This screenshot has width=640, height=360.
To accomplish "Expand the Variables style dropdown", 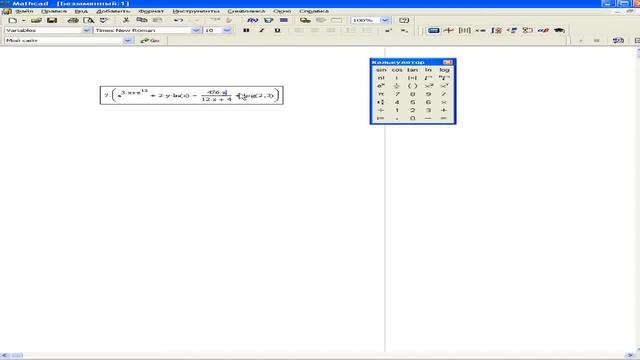I will (x=86, y=30).
